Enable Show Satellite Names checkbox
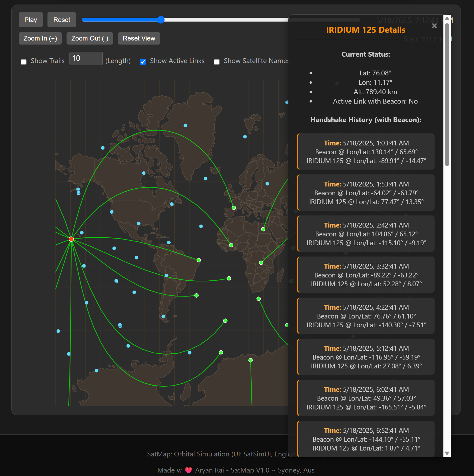 [x=217, y=62]
